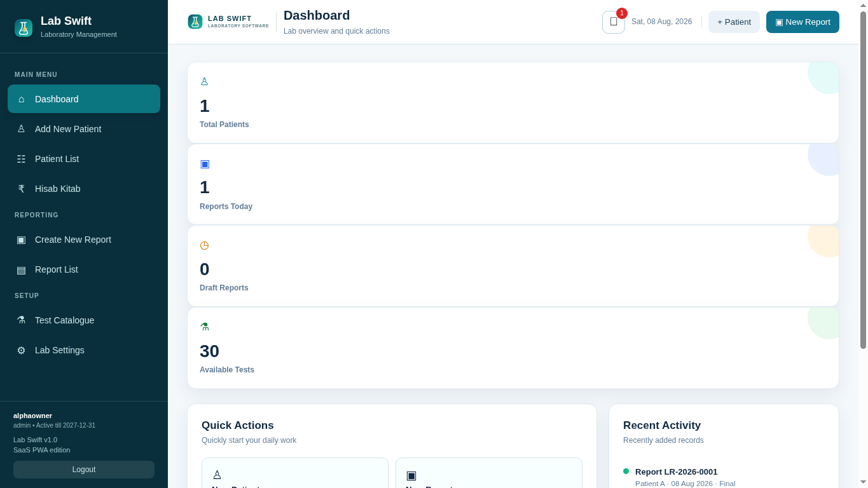Click the Dashboard home icon
This screenshot has height=488, width=868.
[x=21, y=99]
